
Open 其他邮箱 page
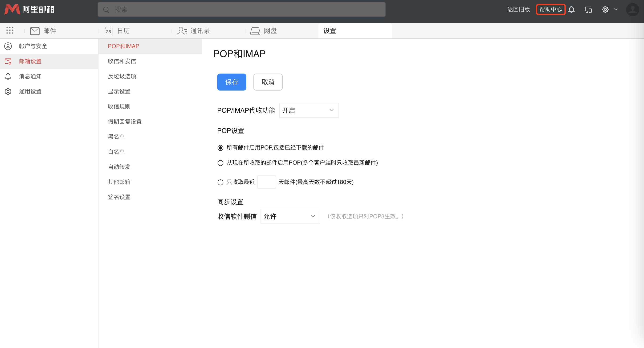(150, 182)
